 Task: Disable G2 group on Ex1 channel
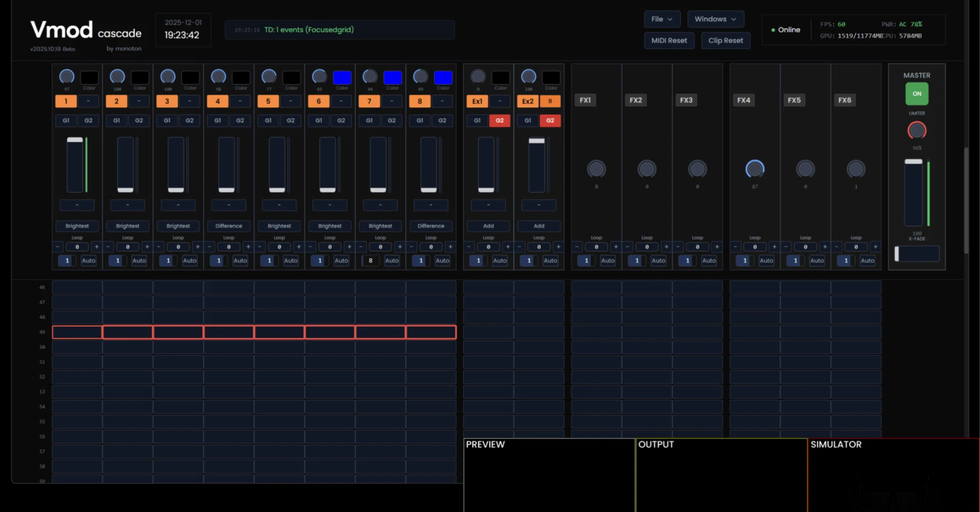499,120
